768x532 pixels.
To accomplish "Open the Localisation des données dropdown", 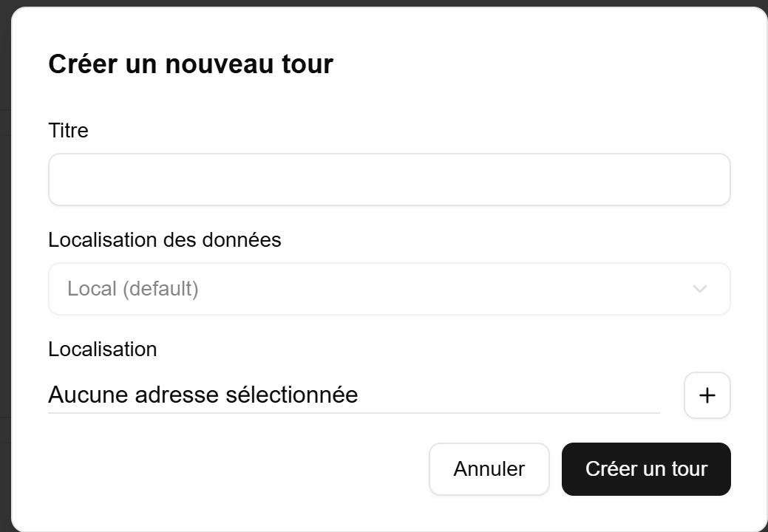I will 390,289.
